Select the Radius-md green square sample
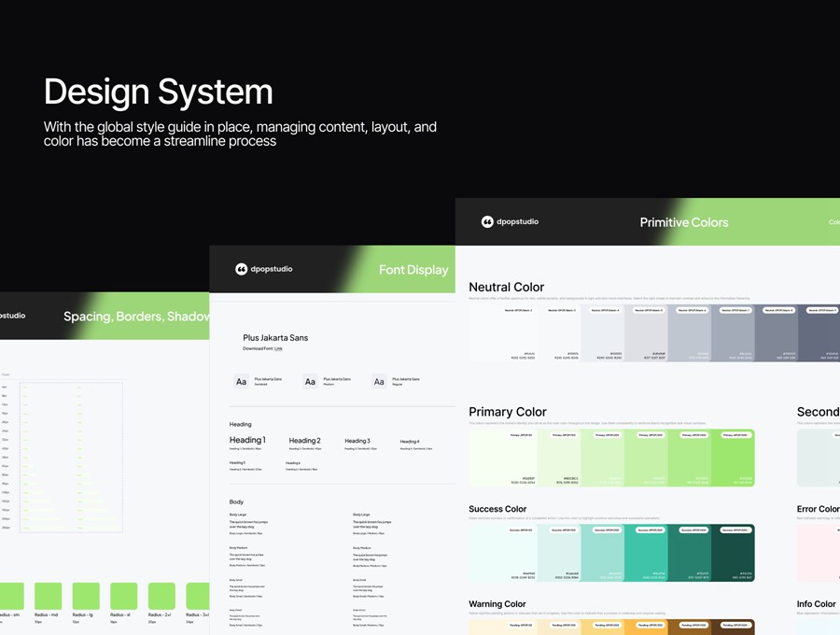Image resolution: width=840 pixels, height=635 pixels. pos(48,596)
